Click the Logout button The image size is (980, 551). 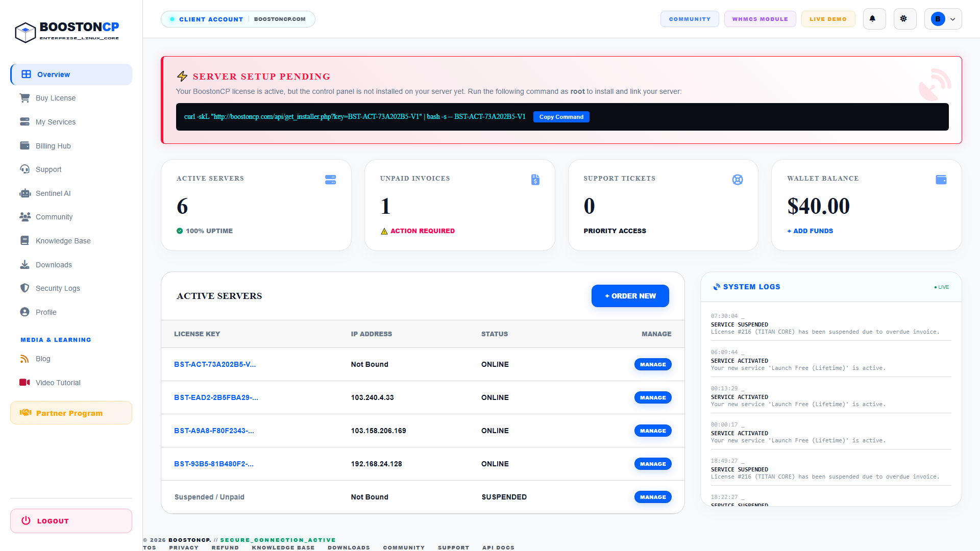(x=71, y=521)
